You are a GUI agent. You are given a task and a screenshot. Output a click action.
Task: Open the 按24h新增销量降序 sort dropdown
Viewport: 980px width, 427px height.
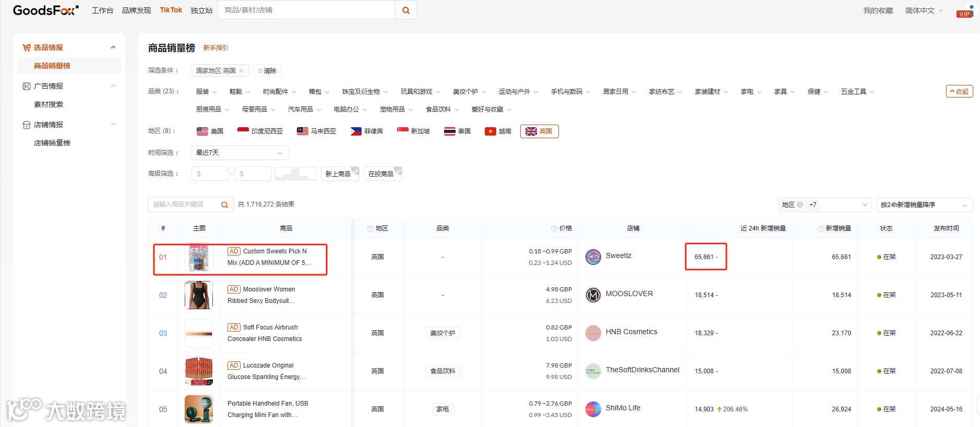coord(924,205)
